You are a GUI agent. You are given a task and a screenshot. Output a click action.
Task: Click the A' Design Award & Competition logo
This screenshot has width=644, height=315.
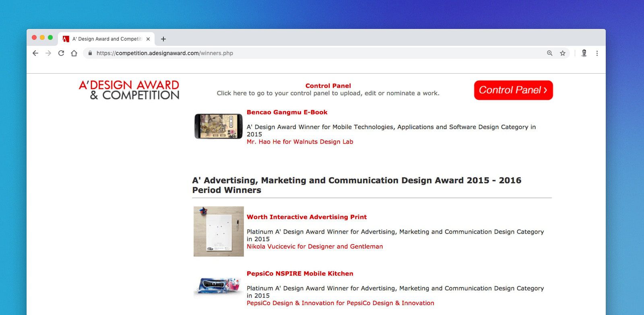[129, 90]
